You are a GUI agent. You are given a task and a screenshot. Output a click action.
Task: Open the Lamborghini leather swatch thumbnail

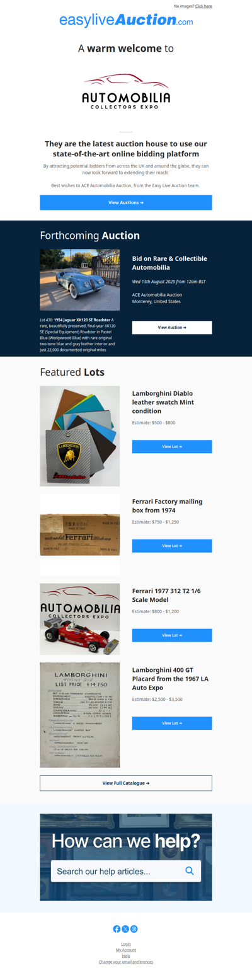pyautogui.click(x=80, y=436)
